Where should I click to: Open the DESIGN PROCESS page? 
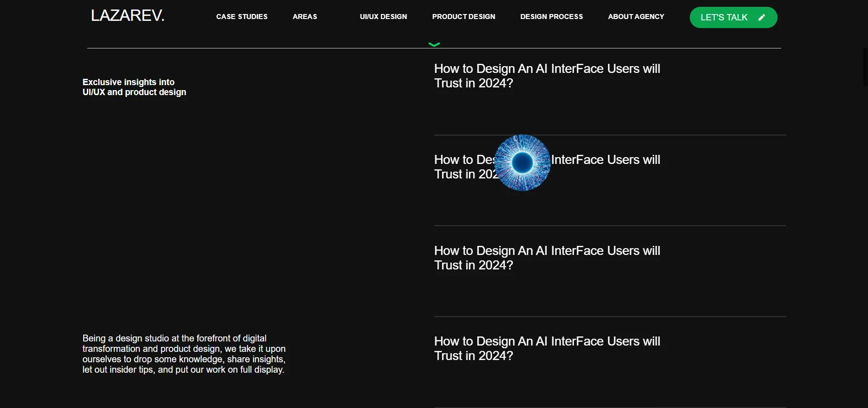click(x=551, y=16)
